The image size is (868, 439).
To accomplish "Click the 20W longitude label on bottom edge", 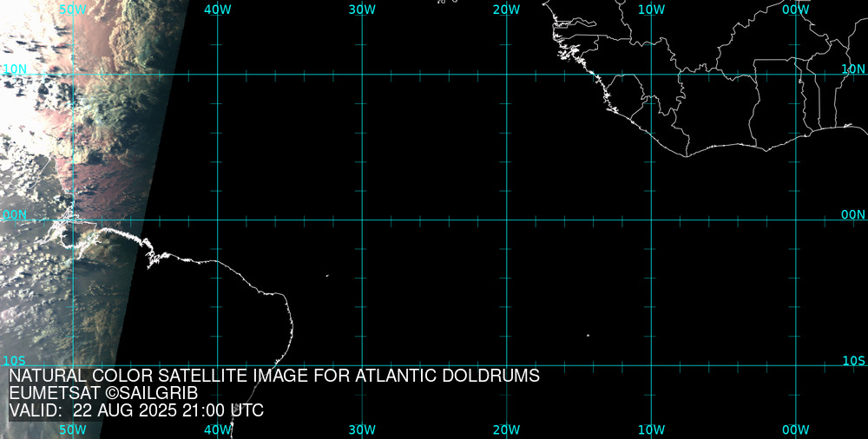I will coord(507,429).
